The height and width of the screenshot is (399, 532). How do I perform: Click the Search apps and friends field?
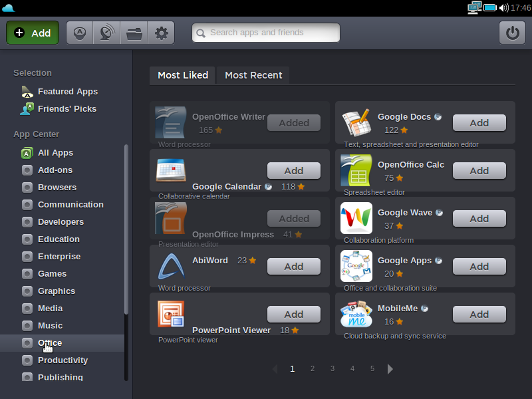tap(266, 33)
